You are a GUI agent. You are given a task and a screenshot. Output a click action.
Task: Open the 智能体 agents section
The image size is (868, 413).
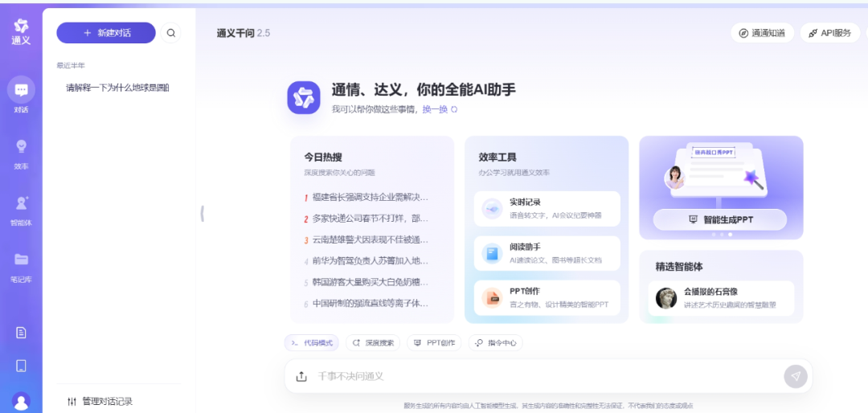[21, 211]
